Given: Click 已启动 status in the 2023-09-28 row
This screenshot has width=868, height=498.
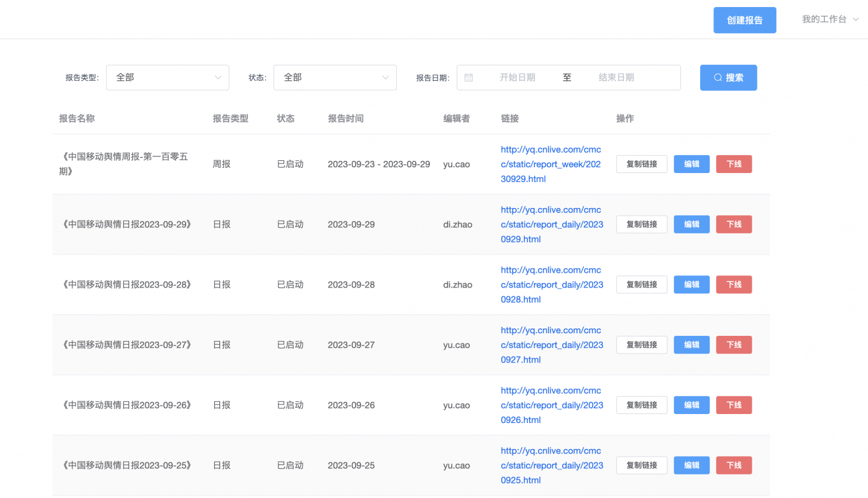Looking at the screenshot, I should coord(291,285).
